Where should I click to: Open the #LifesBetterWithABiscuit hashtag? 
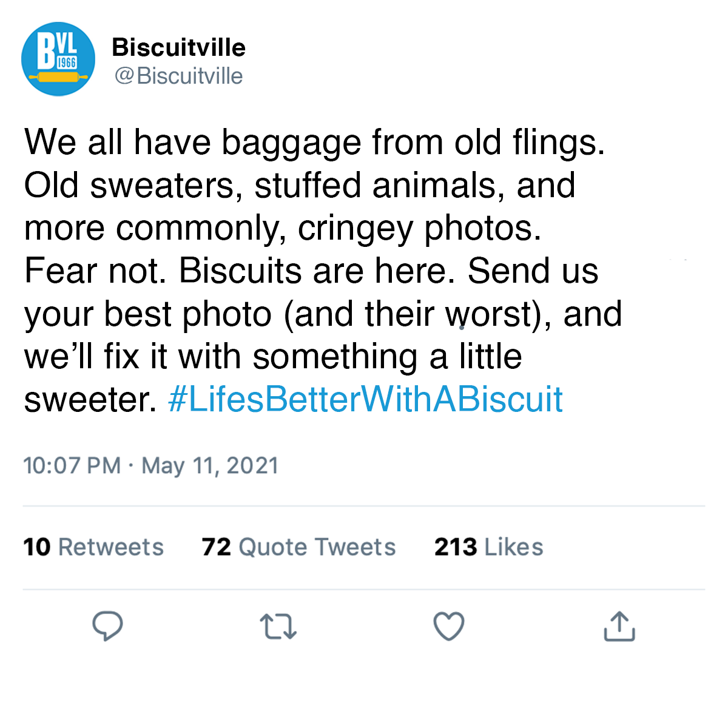tap(365, 399)
